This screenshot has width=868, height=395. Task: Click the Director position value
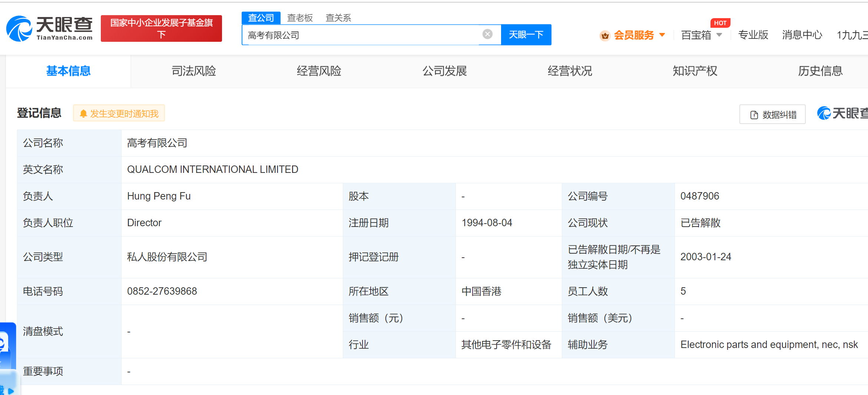point(144,223)
